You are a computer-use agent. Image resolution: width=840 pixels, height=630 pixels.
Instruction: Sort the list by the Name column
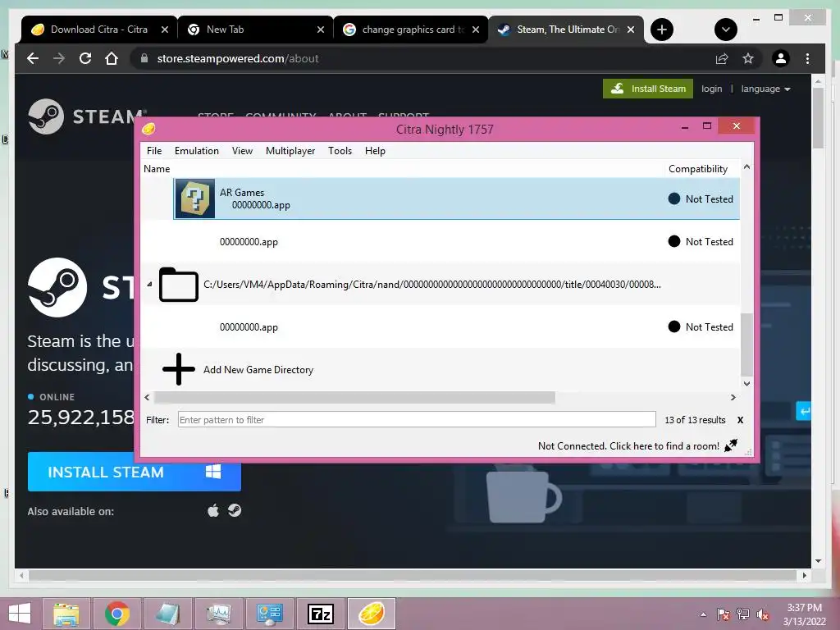[157, 169]
